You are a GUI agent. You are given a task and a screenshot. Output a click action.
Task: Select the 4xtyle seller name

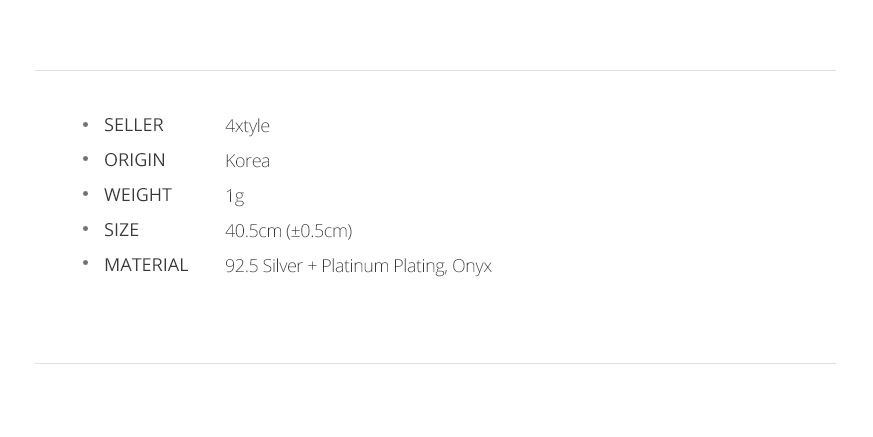247,126
